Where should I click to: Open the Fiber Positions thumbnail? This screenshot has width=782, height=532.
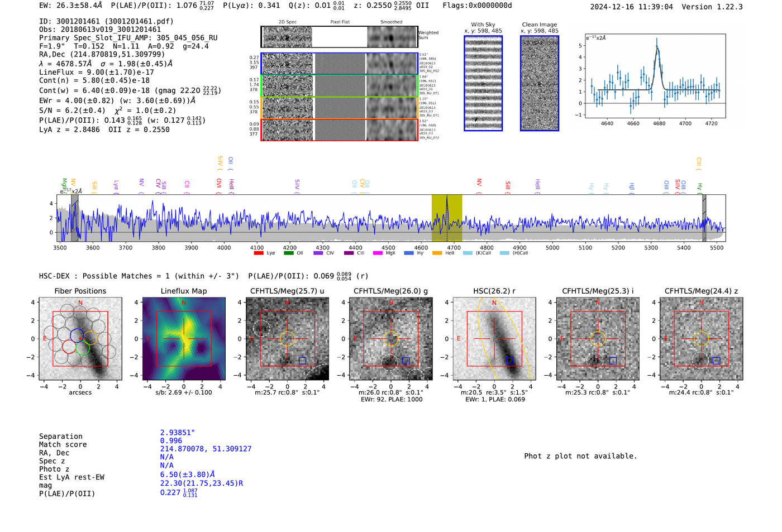pyautogui.click(x=80, y=339)
